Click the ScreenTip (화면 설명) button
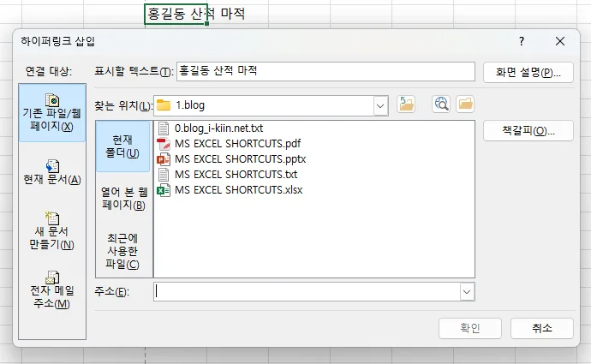The width and height of the screenshot is (591, 364). point(528,72)
